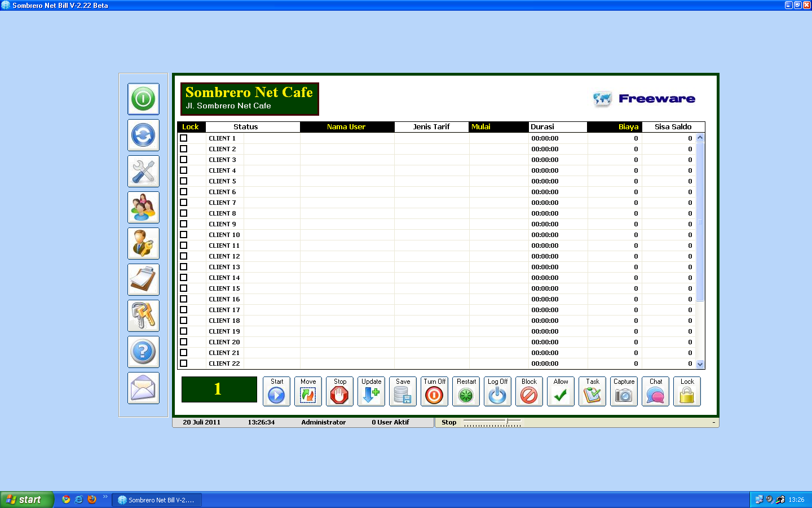The height and width of the screenshot is (508, 812).
Task: Click the keys icon for password settings
Action: tap(143, 316)
